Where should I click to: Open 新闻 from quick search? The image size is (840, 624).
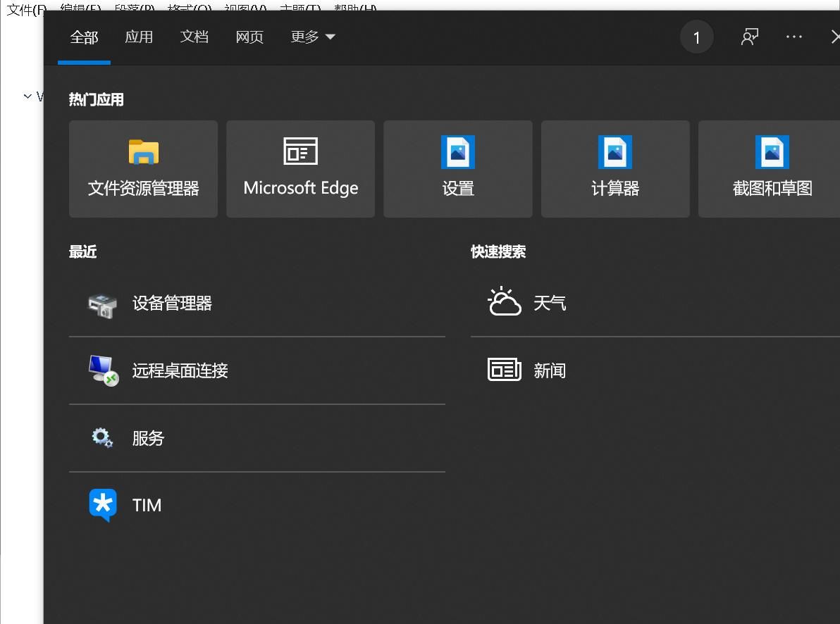[550, 369]
